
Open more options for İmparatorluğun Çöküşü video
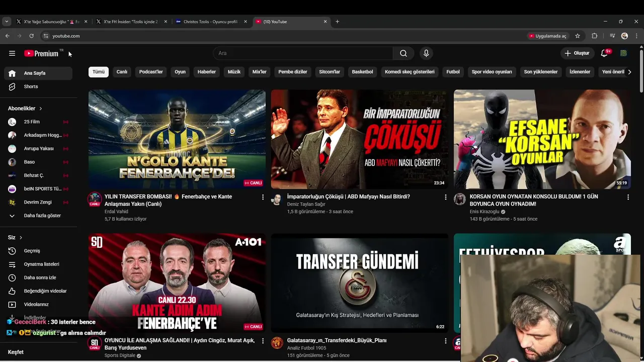pos(445,198)
